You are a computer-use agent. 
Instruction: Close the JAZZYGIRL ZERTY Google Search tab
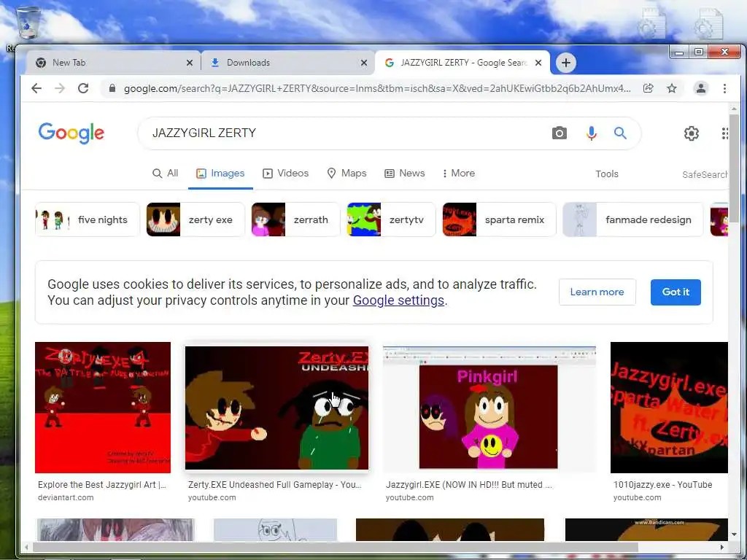pyautogui.click(x=538, y=63)
